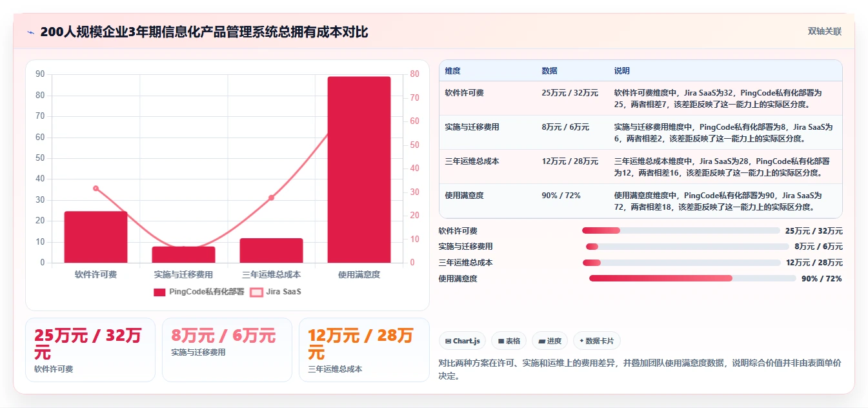Viewport: 868px width, 408px height.
Task: Click the Chart.js tag chip
Action: (462, 341)
